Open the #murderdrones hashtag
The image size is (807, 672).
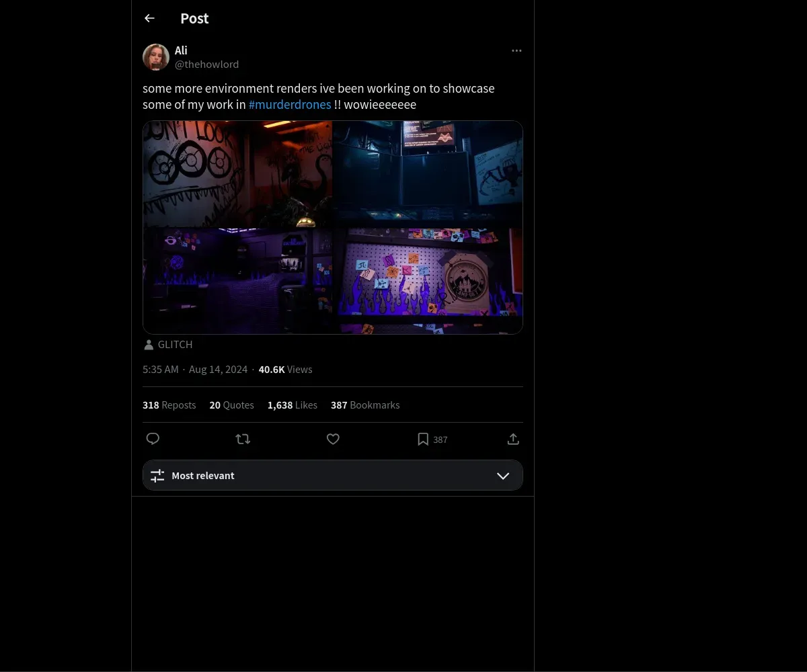click(x=290, y=104)
